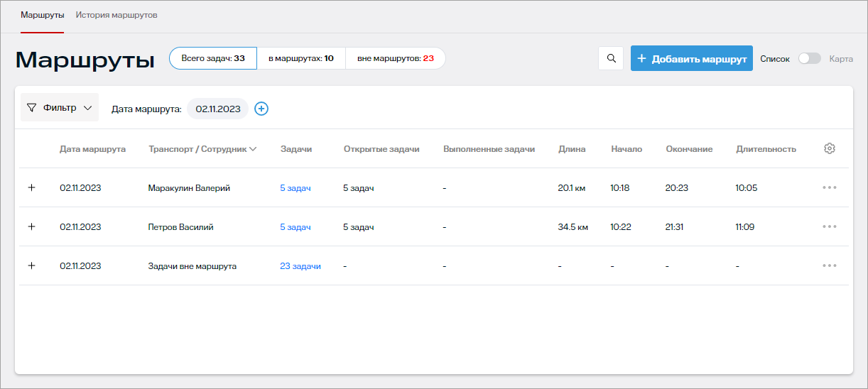The height and width of the screenshot is (389, 868).
Task: Add another route date with plus icon
Action: tap(261, 109)
